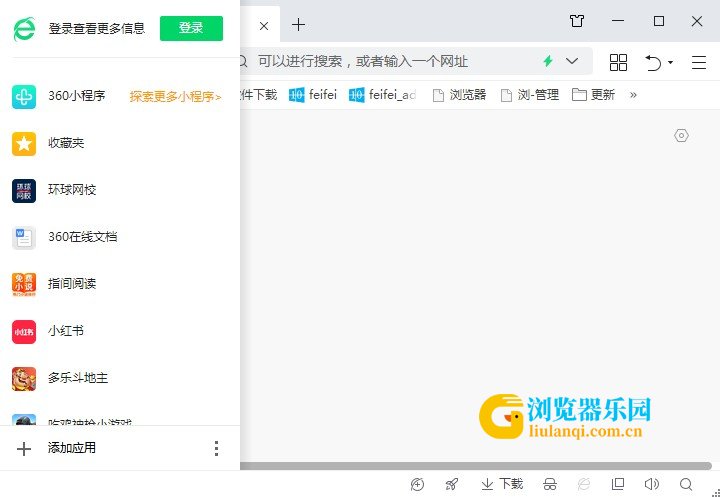Open a new tab with plus button
The width and height of the screenshot is (720, 497).
tap(298, 24)
